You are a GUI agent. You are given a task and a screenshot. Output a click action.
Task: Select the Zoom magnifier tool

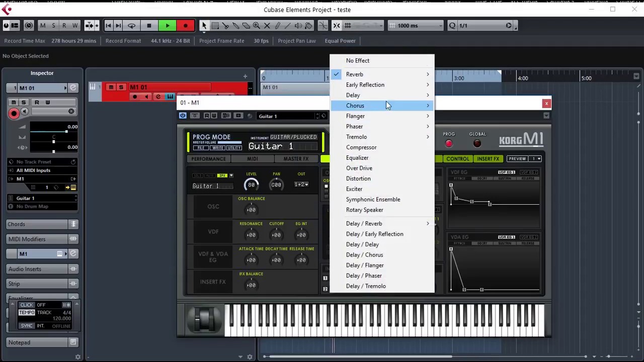click(x=257, y=26)
